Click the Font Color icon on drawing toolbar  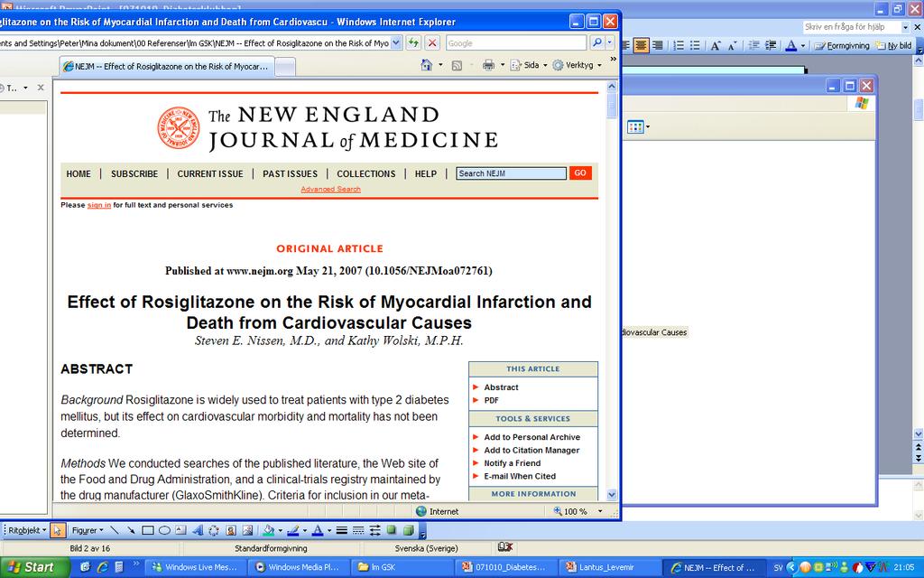point(317,530)
